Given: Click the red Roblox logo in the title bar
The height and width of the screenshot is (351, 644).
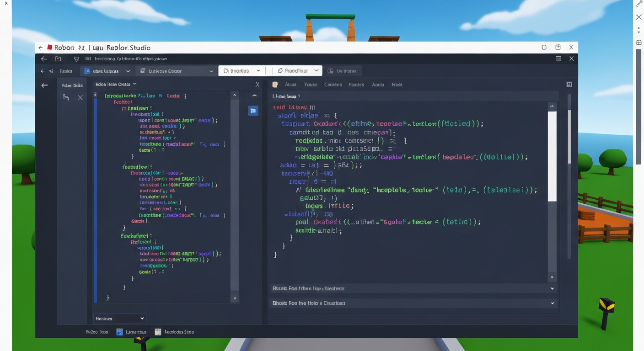Looking at the screenshot, I should tap(49, 48).
